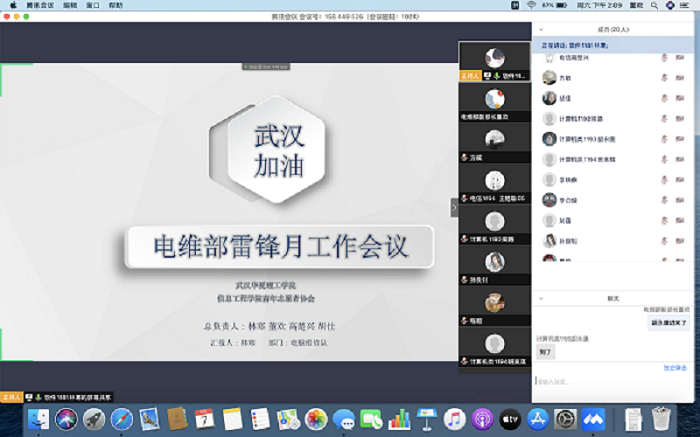
Task: Select the 计算机1192 member name in the list
Action: tap(581, 119)
